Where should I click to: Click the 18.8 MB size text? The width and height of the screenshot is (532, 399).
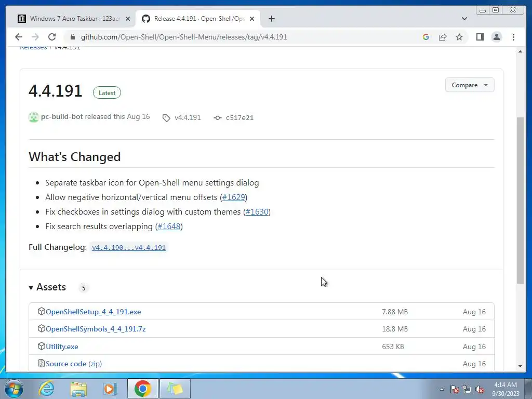[395, 329]
